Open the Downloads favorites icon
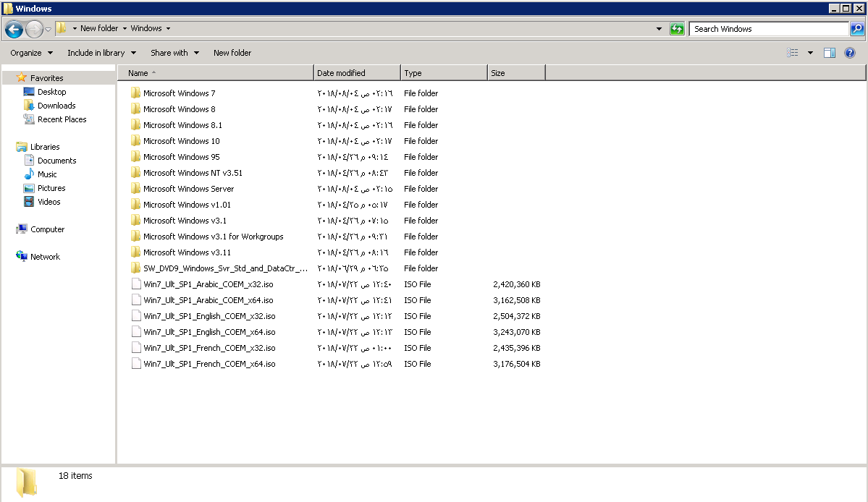 (29, 106)
